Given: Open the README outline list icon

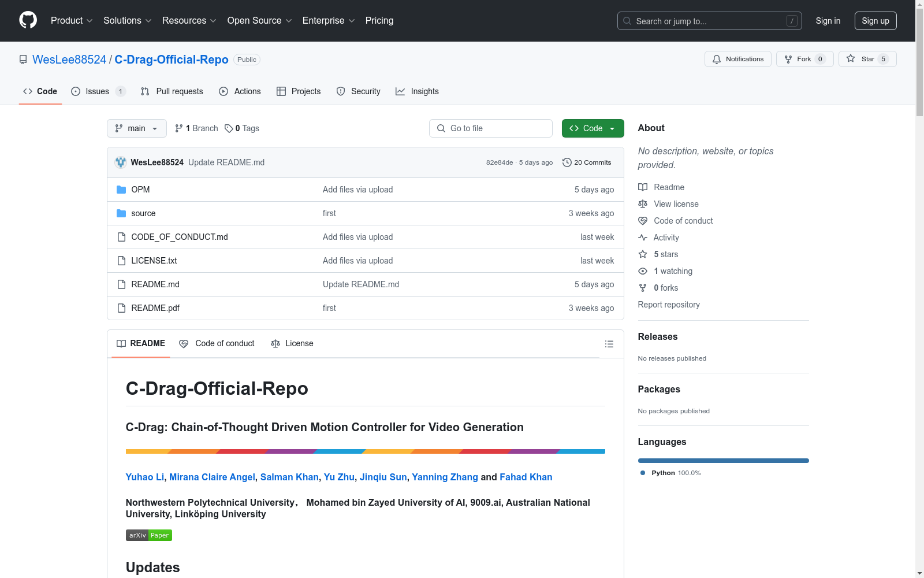Looking at the screenshot, I should [x=609, y=344].
